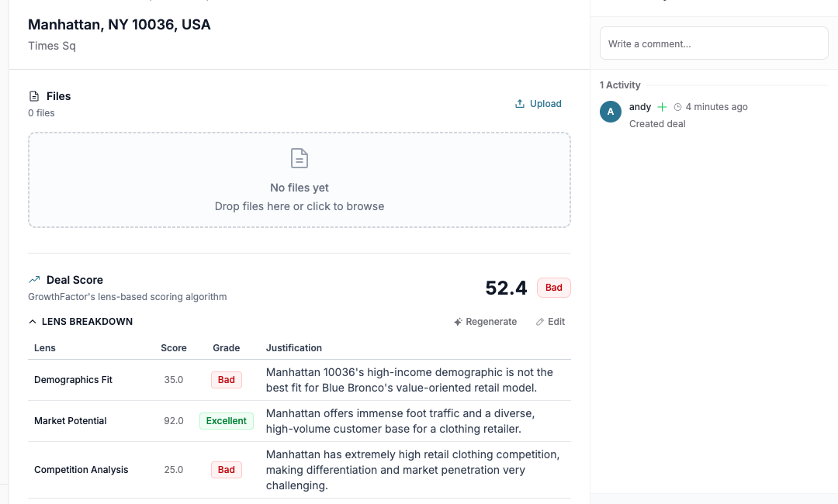Click the 'Write a comment' input field
The image size is (838, 504).
click(x=713, y=43)
